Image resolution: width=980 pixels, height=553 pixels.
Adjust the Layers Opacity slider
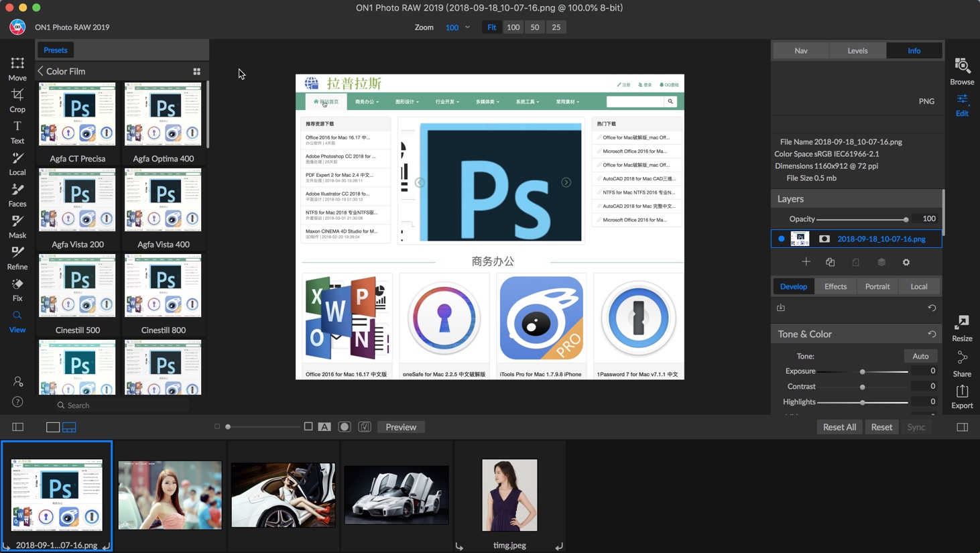coord(862,219)
